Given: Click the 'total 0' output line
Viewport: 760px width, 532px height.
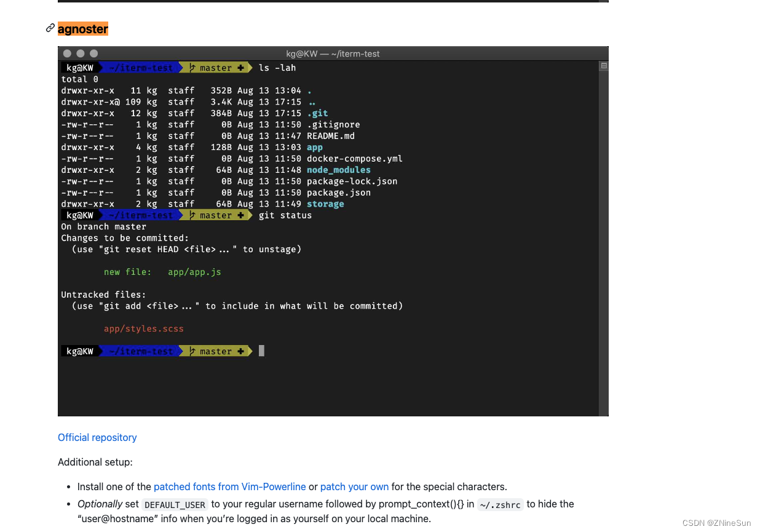Looking at the screenshot, I should 79,79.
